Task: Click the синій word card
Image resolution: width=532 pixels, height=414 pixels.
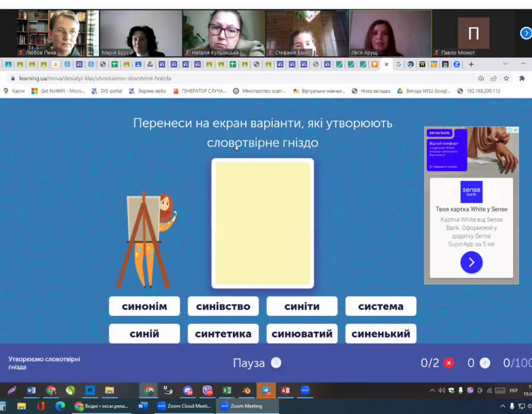Action: 144,334
